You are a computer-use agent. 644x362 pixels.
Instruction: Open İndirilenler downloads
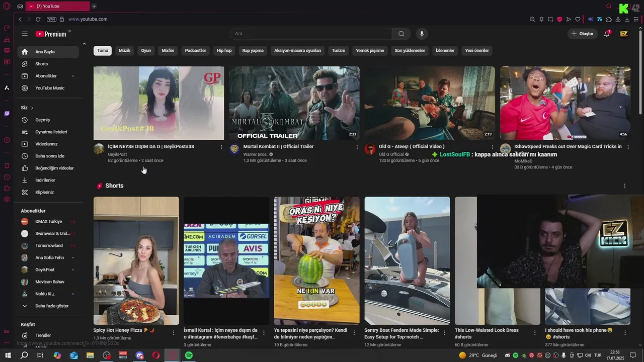[x=48, y=180]
